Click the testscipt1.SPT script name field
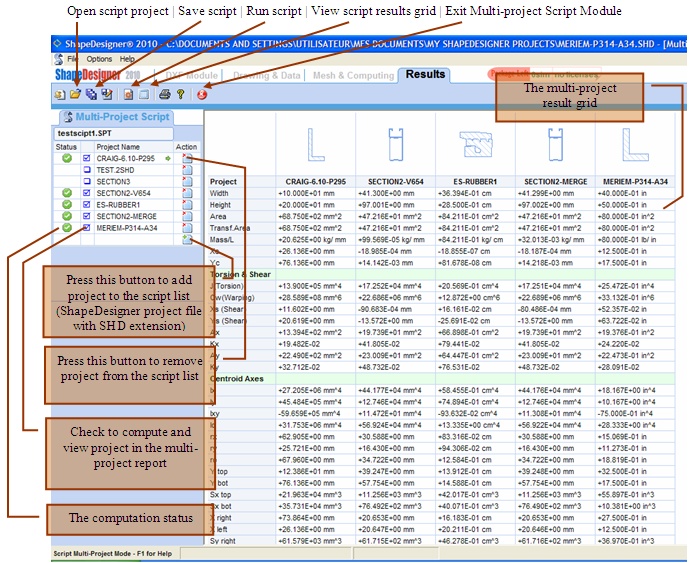Screen dimensions: 692x563 coord(114,133)
